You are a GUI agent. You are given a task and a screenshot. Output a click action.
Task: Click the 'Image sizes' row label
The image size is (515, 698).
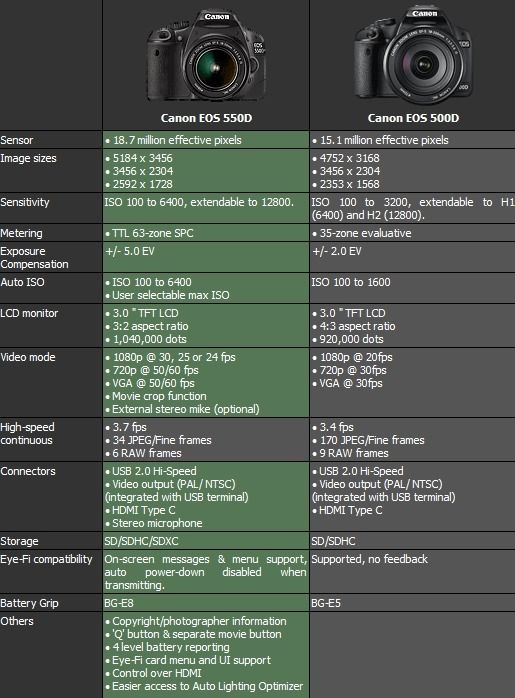pyautogui.click(x=28, y=158)
